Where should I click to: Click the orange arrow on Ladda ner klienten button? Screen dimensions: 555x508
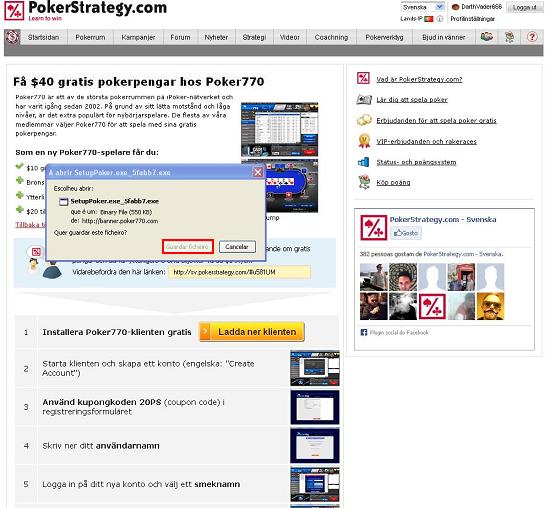[x=205, y=332]
